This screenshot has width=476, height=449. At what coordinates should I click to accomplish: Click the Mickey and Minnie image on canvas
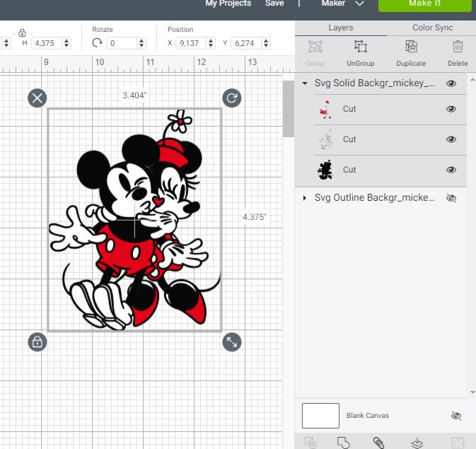[x=135, y=220]
